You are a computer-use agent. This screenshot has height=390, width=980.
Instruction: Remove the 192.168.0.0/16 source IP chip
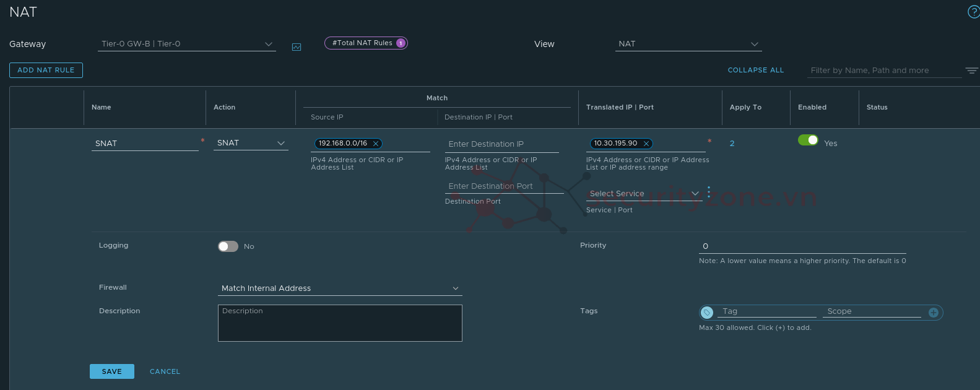pos(376,144)
